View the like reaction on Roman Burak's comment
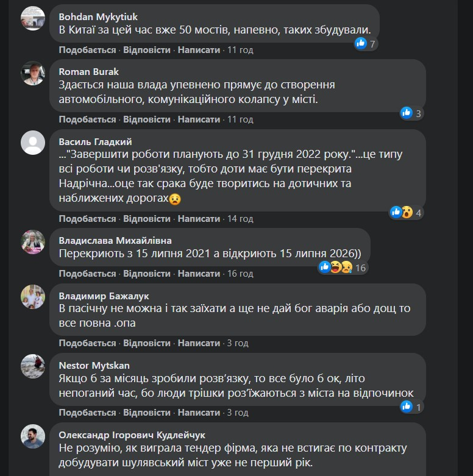The width and height of the screenshot is (473, 476). pyautogui.click(x=411, y=113)
